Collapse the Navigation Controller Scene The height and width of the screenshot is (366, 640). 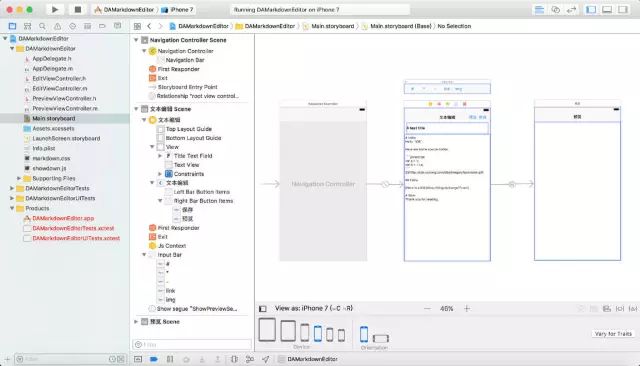tap(136, 40)
